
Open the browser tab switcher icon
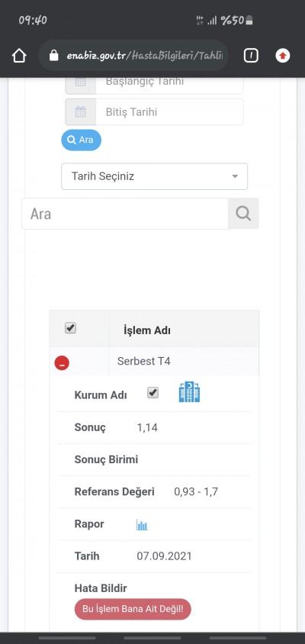tap(251, 56)
